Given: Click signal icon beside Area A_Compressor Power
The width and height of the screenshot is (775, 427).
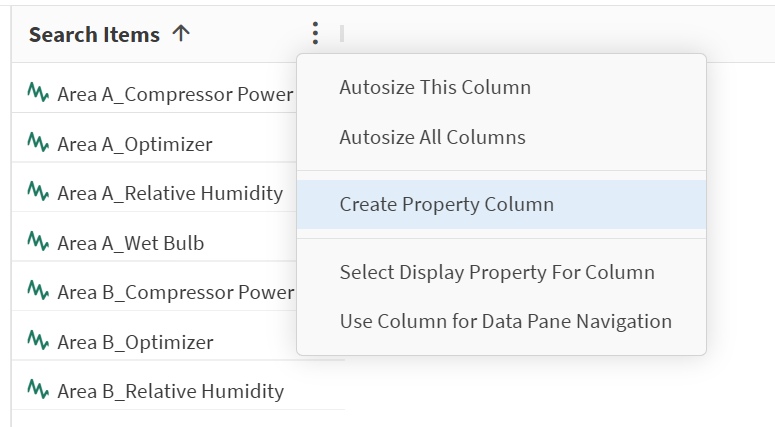Looking at the screenshot, I should pyautogui.click(x=39, y=94).
